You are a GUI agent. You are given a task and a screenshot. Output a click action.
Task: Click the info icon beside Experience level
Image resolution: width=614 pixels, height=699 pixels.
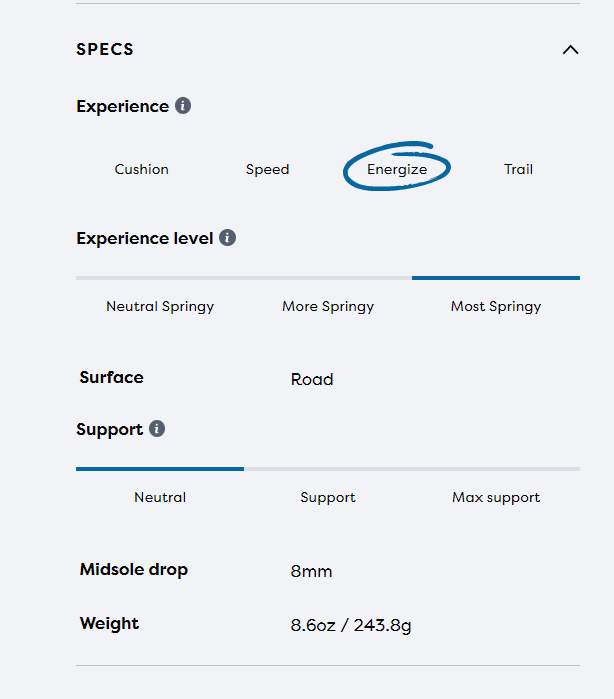point(228,238)
